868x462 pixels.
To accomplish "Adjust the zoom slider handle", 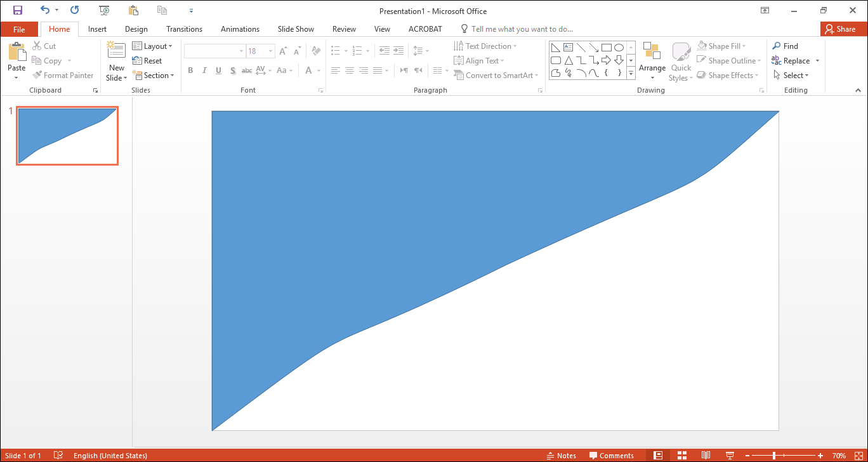I will point(774,456).
